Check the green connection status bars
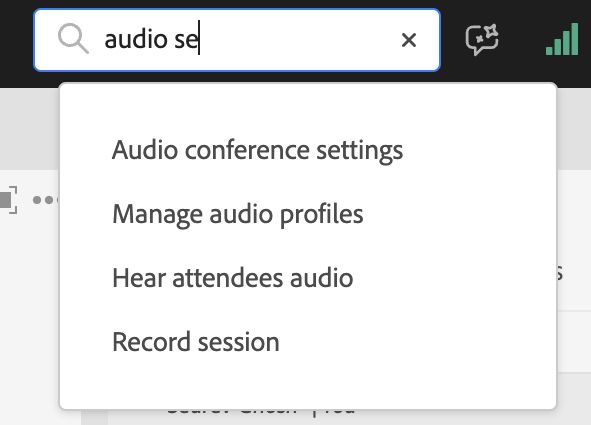Image resolution: width=591 pixels, height=425 pixels. pos(562,39)
